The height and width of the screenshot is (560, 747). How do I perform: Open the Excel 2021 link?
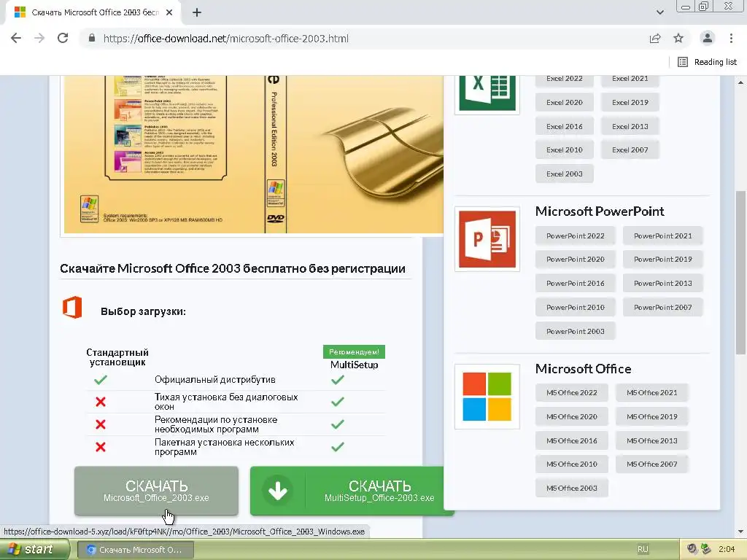pos(630,79)
